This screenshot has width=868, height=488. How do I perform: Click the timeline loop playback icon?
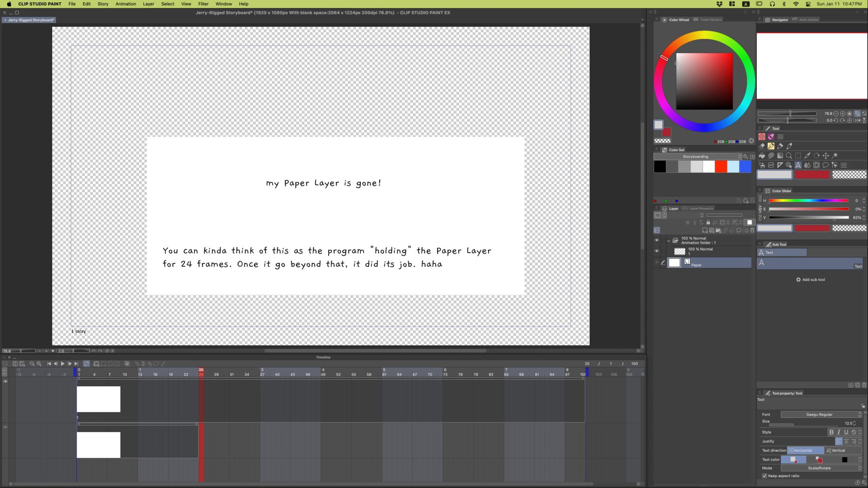(87, 364)
